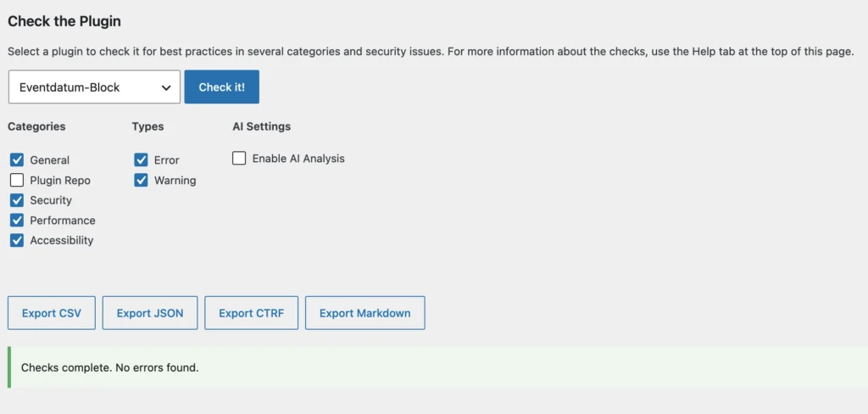This screenshot has height=414, width=868.
Task: Click the Export CTRF button
Action: click(x=251, y=313)
